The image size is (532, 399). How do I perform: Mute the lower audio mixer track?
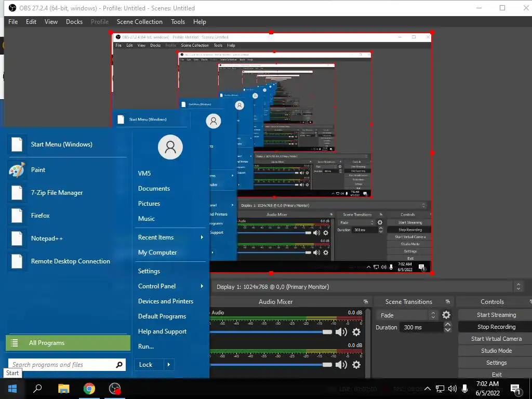tap(341, 365)
